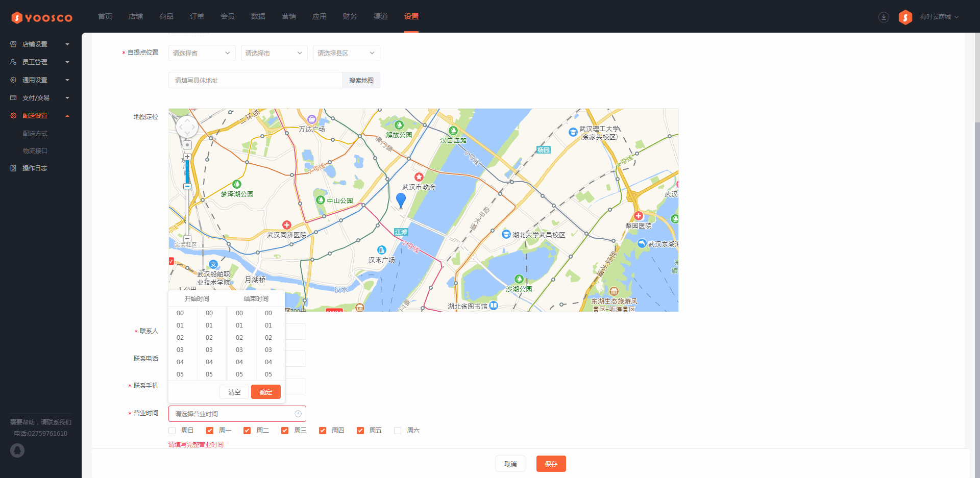Click the orange store avatar icon
The image size is (980, 478).
(x=905, y=17)
